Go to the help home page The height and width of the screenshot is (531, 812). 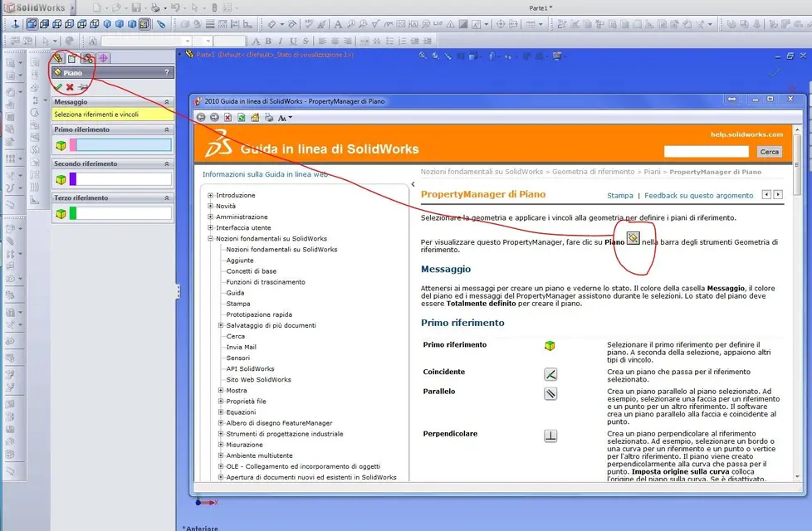(x=255, y=118)
